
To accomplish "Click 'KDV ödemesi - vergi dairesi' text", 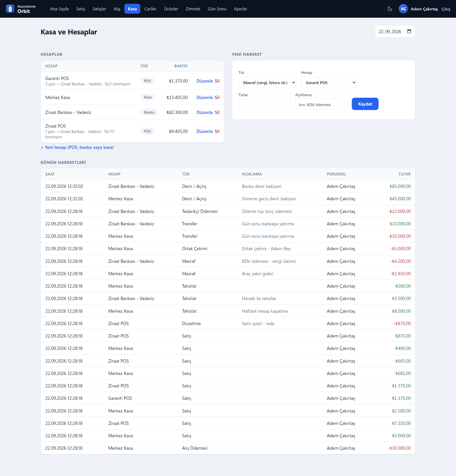I will [x=269, y=261].
